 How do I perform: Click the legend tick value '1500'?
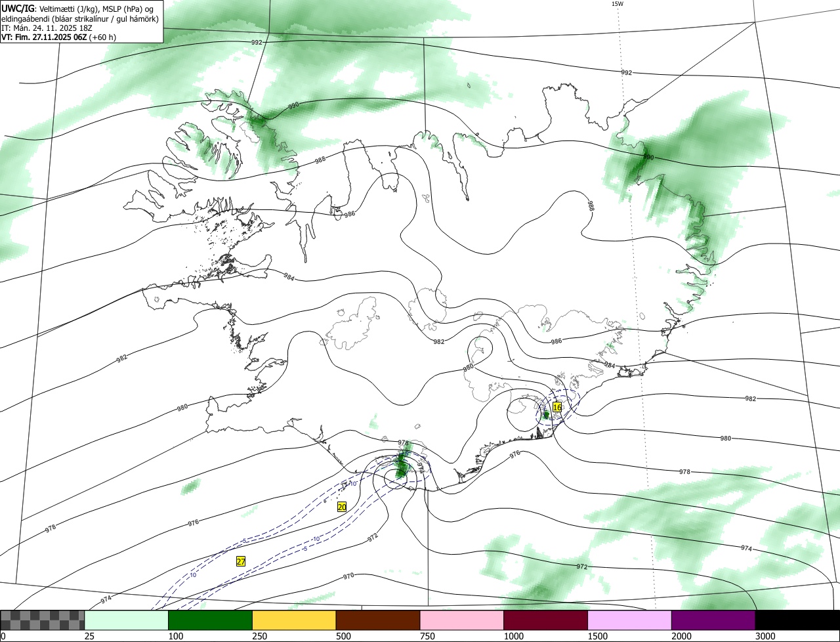(598, 636)
